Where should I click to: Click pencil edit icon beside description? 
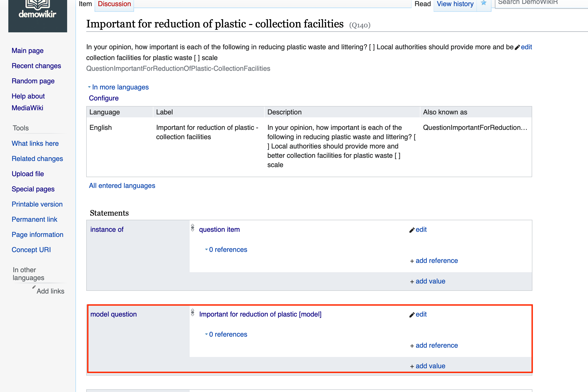[517, 47]
